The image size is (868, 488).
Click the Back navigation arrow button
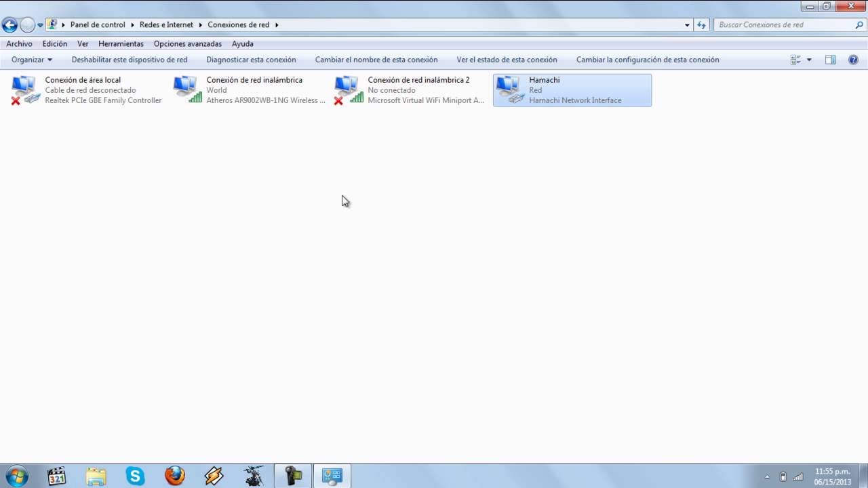(9, 25)
